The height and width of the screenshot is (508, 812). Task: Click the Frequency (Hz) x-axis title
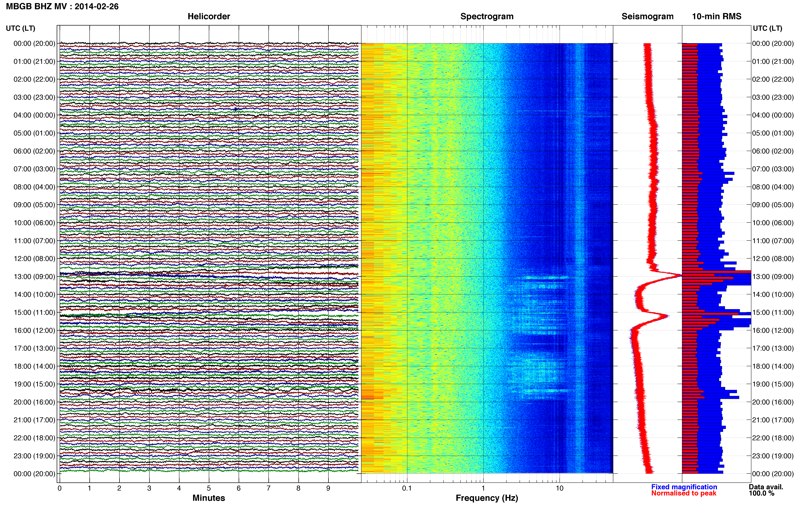[487, 498]
